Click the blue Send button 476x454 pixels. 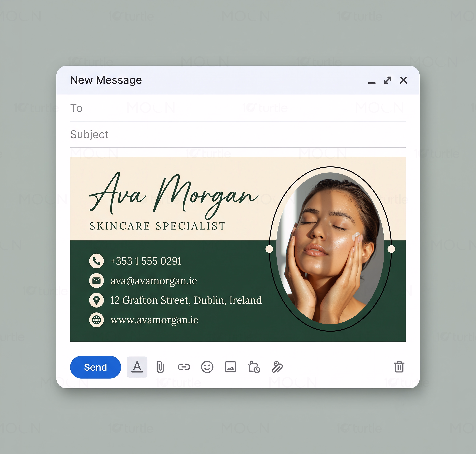tap(95, 367)
